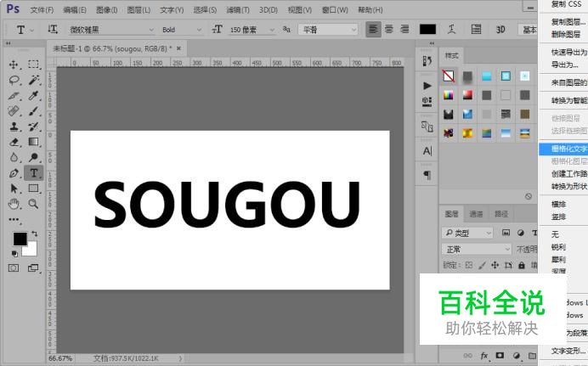Open the History panel icon
The image size is (588, 366).
click(427, 61)
